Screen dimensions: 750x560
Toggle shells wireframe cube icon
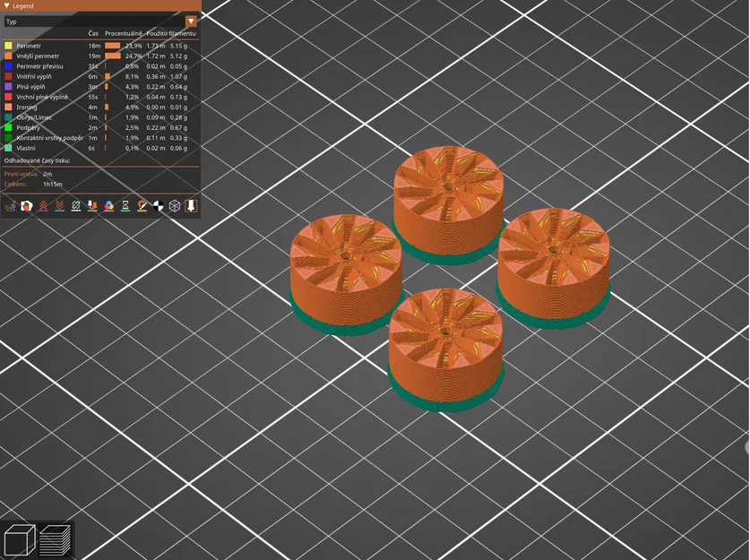175,206
